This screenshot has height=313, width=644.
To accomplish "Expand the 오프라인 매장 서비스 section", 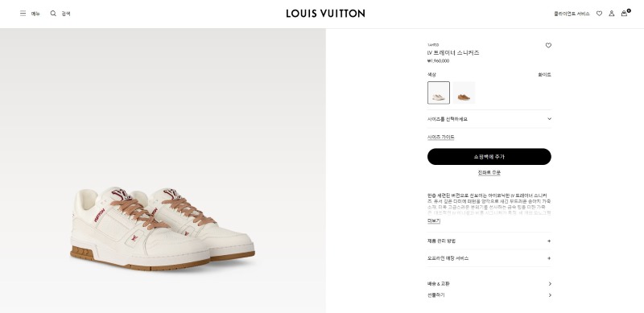I will (x=489, y=258).
